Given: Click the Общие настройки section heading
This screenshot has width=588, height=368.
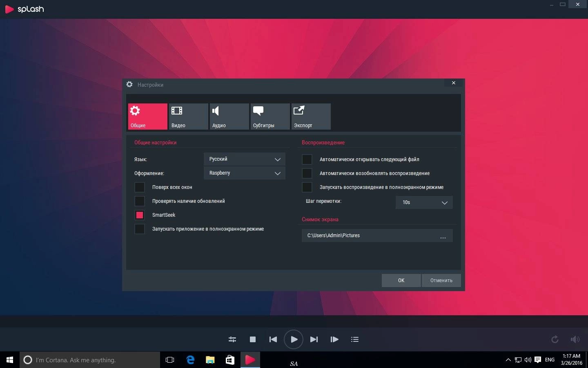Looking at the screenshot, I should (155, 143).
